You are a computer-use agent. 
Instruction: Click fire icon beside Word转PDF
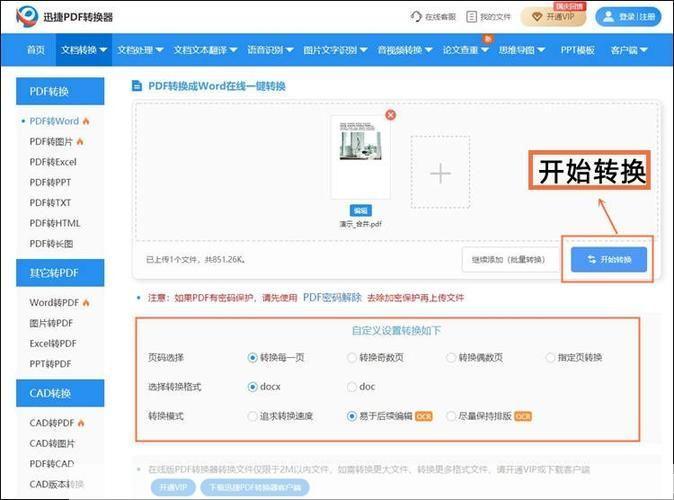click(86, 303)
